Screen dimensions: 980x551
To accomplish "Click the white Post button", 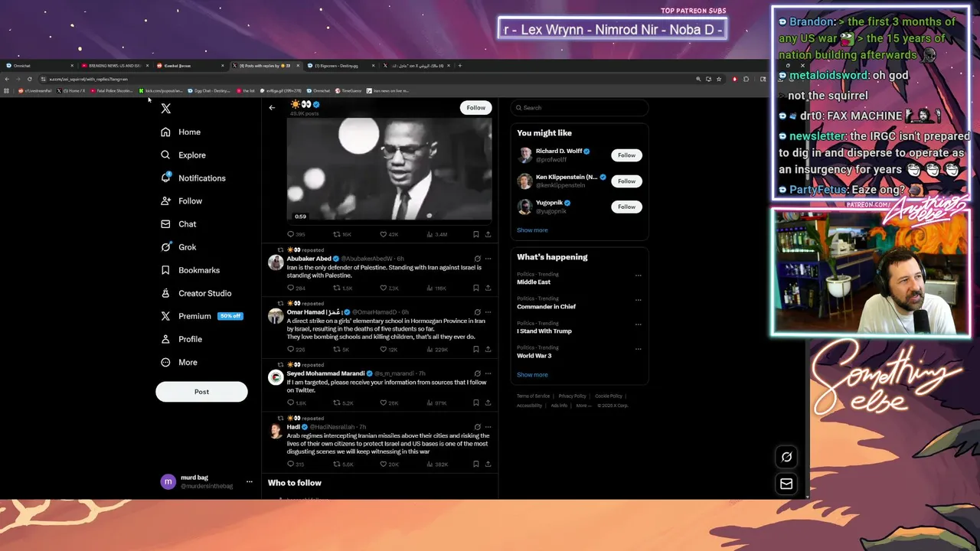I will 201,392.
